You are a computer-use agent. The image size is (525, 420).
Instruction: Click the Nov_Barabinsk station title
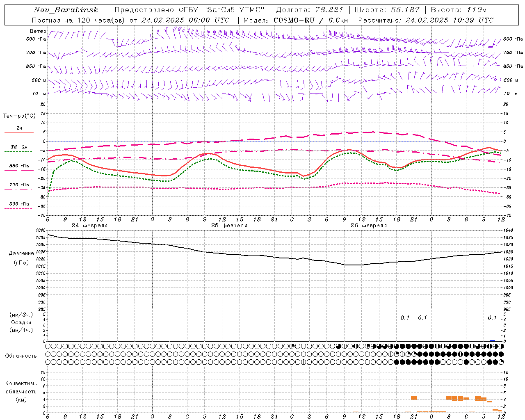pos(66,10)
